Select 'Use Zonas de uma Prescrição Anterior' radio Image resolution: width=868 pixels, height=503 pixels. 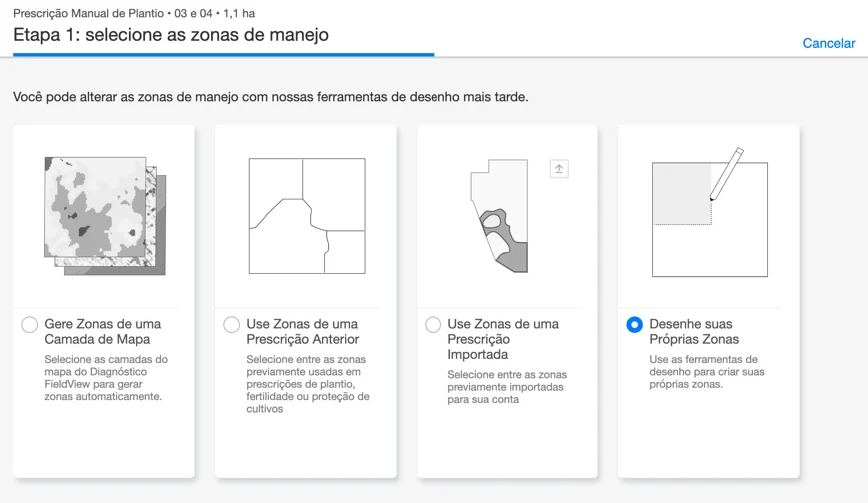click(232, 325)
